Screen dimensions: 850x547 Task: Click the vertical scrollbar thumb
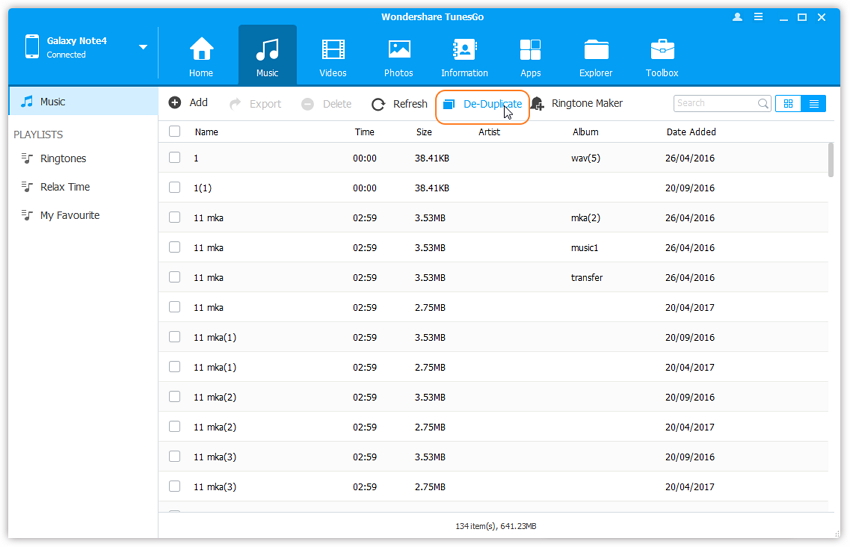point(831,160)
